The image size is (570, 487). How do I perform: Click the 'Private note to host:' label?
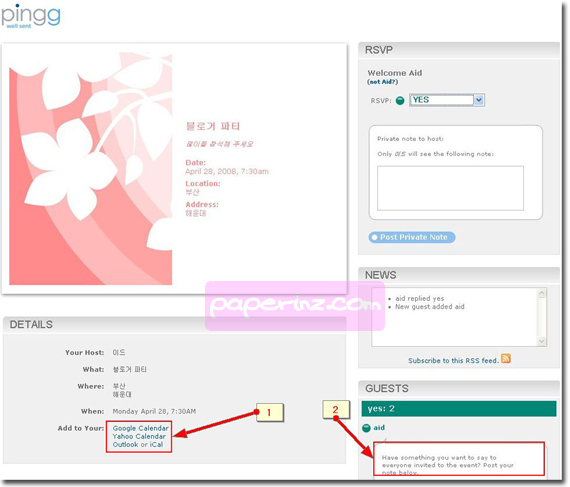410,139
